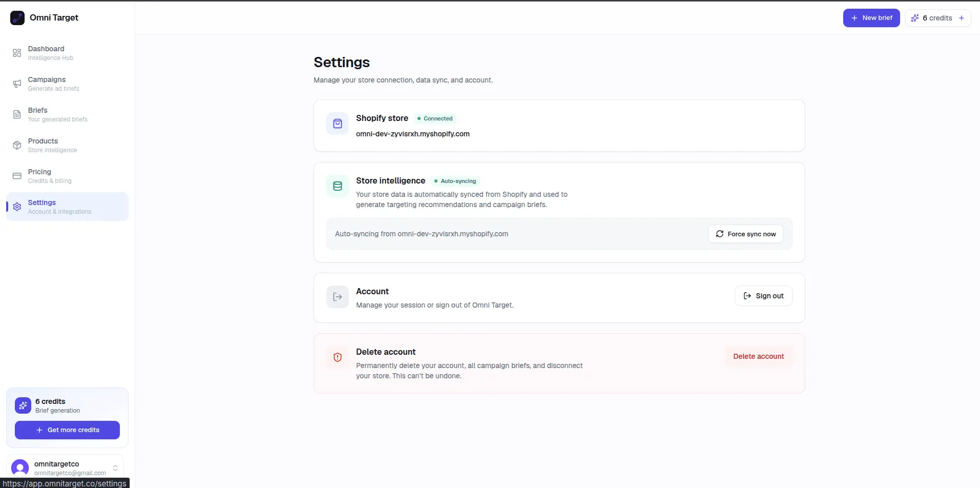Select Settings Account & integrations item
This screenshot has width=980, height=488.
67,207
